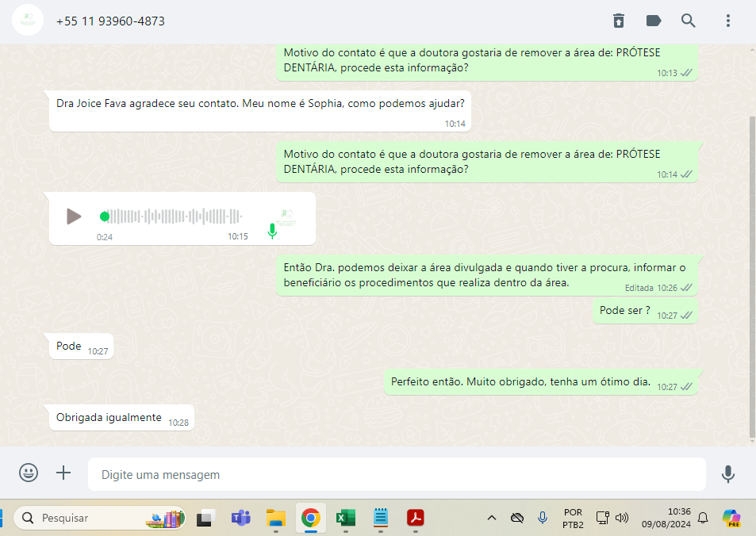Open the volume speaker control

coord(622,519)
